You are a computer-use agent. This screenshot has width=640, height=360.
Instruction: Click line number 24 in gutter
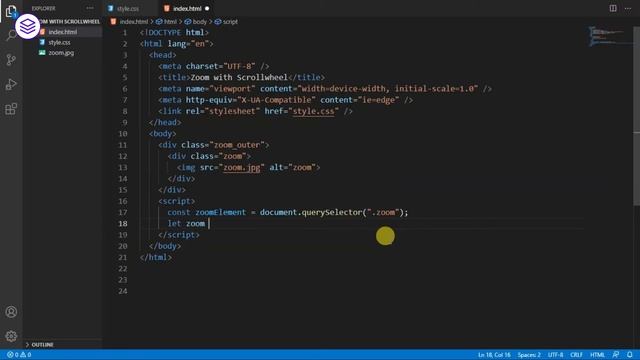[123, 291]
